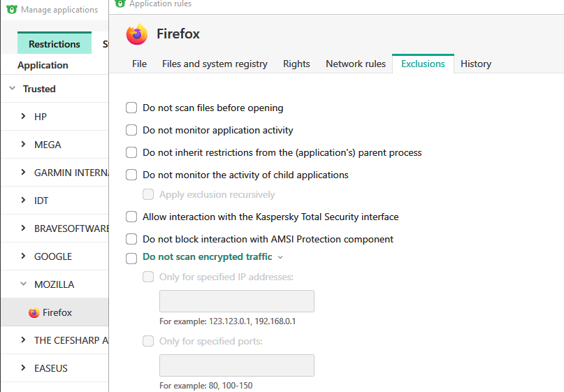The height and width of the screenshot is (392, 564).
Task: Click the Firefox icon in the application tree
Action: click(34, 312)
